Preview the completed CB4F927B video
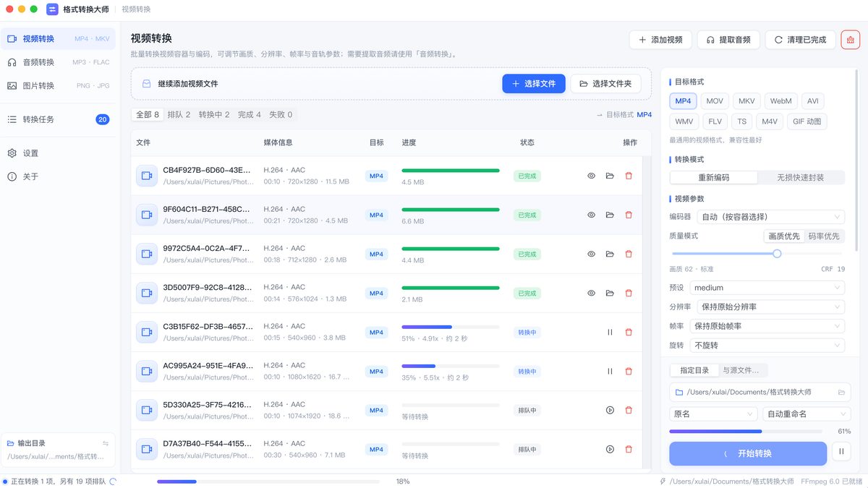This screenshot has height=488, width=868. 591,176
